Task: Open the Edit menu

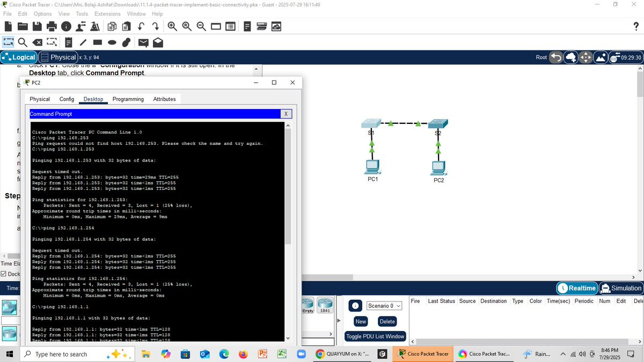Action: [23, 13]
